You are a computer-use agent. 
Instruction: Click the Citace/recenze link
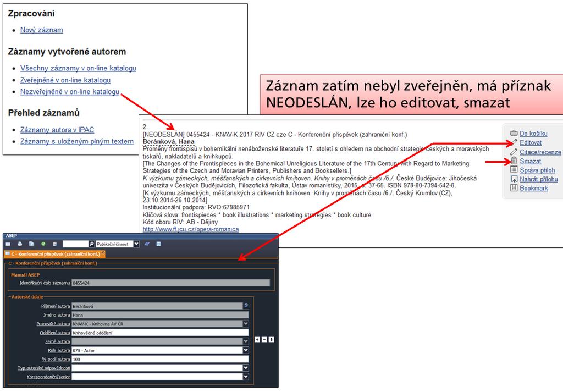pyautogui.click(x=540, y=152)
